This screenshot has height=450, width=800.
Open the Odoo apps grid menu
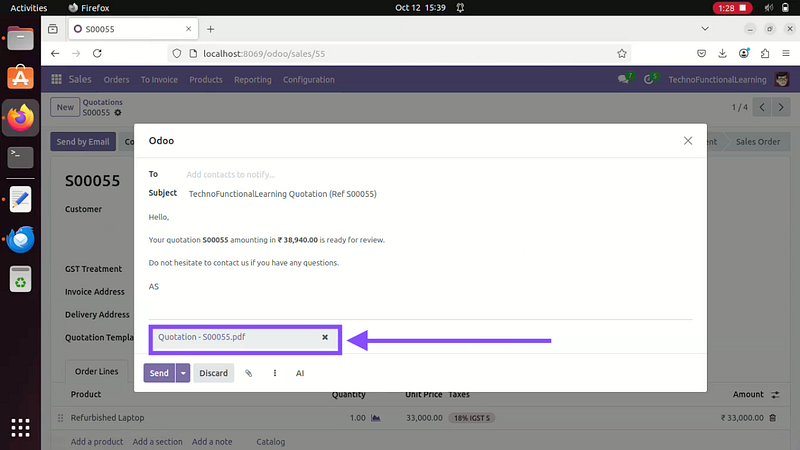(x=57, y=79)
